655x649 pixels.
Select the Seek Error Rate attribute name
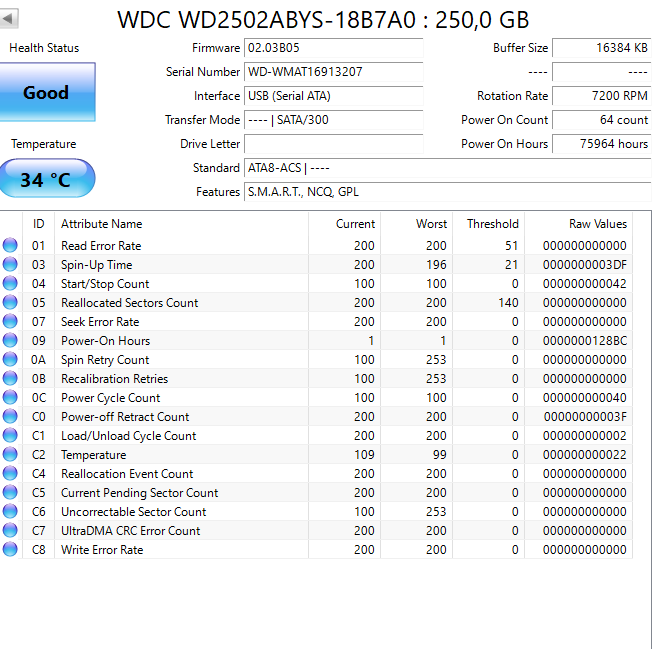click(x=100, y=322)
